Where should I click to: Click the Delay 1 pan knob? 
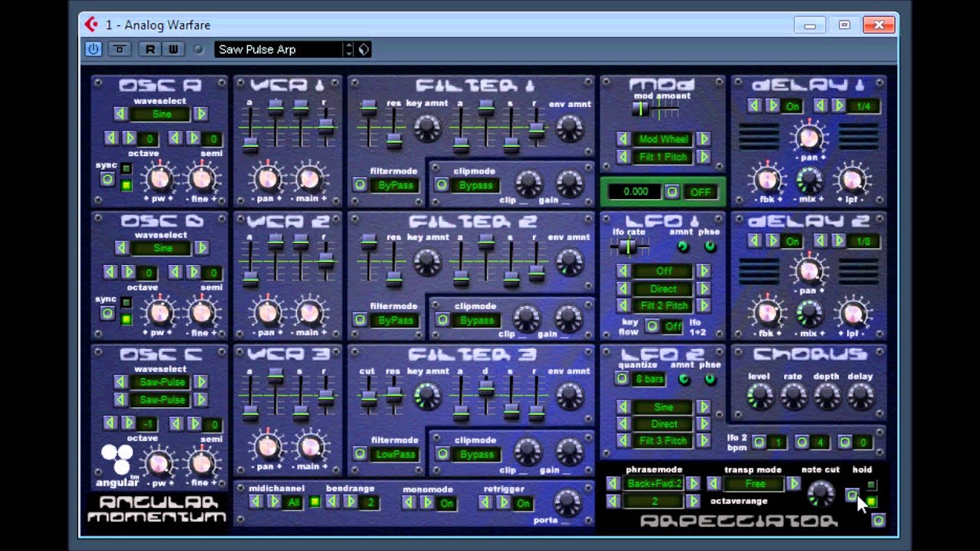point(808,139)
